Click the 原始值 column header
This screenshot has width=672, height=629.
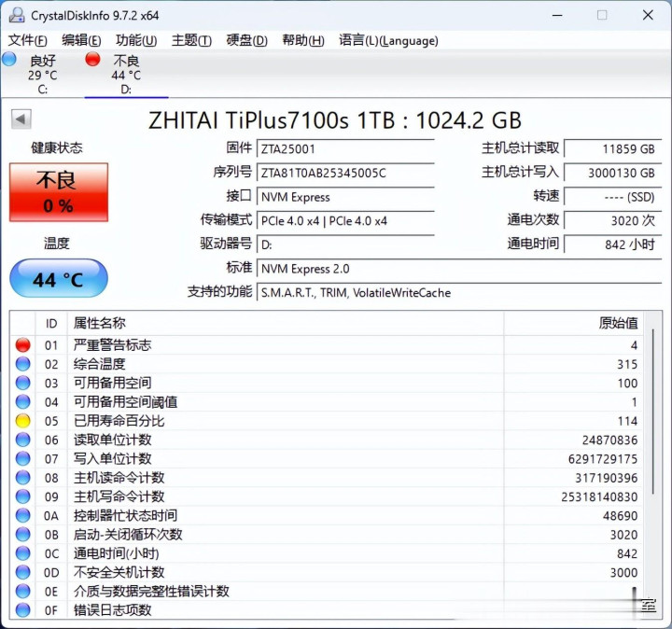click(618, 323)
